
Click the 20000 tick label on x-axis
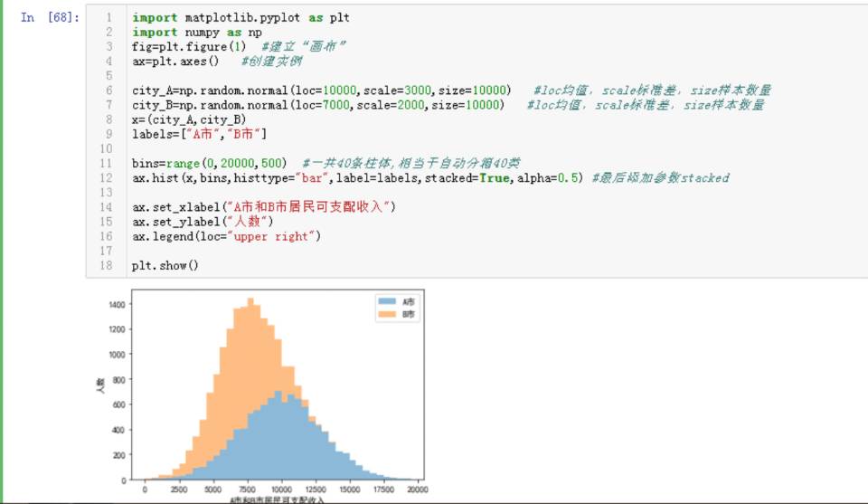417,490
